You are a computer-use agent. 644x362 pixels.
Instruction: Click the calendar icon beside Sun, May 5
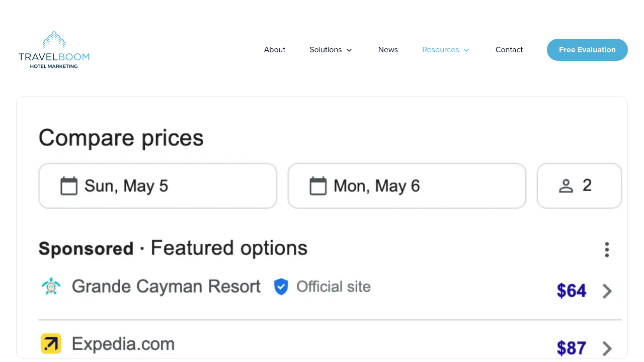[x=69, y=186]
